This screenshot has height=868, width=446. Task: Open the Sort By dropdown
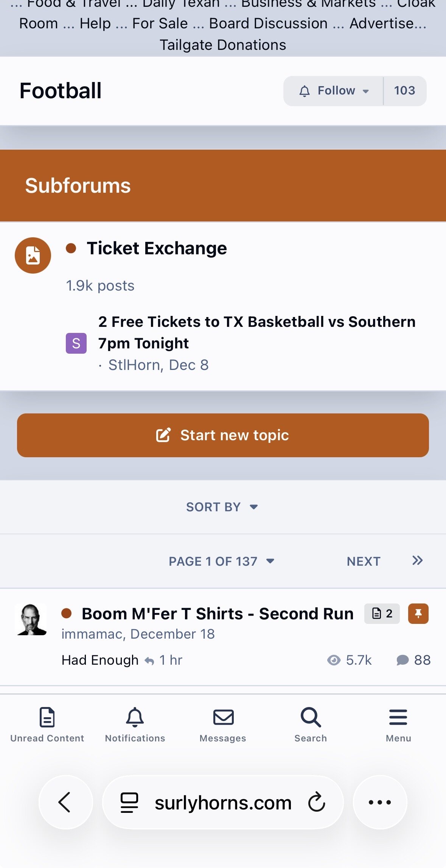222,507
